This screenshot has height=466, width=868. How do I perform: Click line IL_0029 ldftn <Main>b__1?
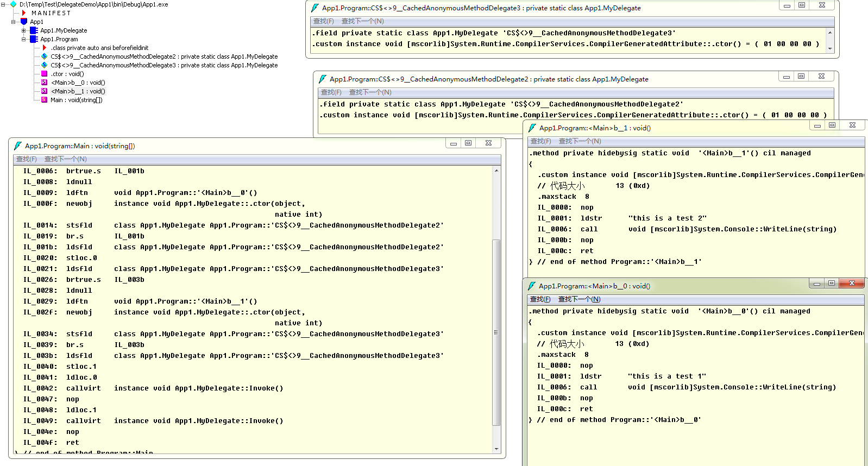[x=140, y=301]
